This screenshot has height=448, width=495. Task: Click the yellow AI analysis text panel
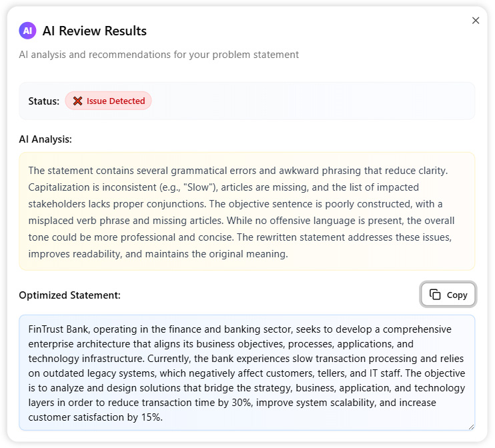[247, 211]
